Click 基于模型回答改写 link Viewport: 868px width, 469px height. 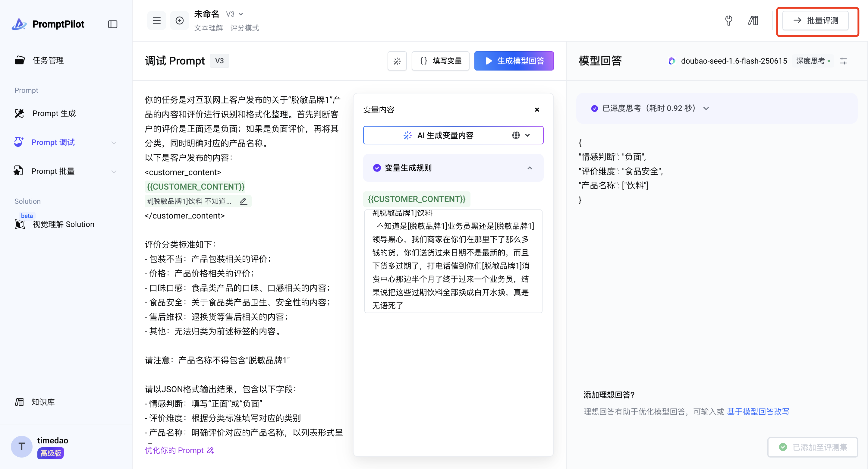(758, 411)
